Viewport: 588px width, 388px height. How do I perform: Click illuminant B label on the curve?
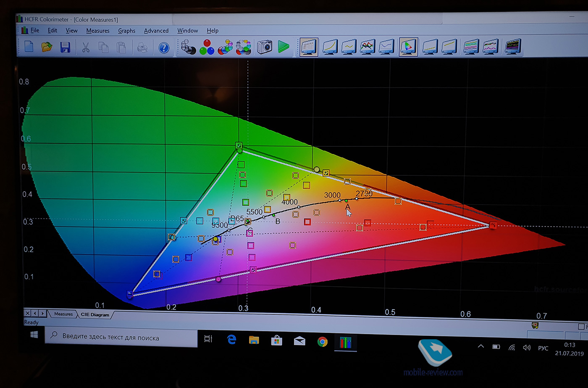pos(278,221)
